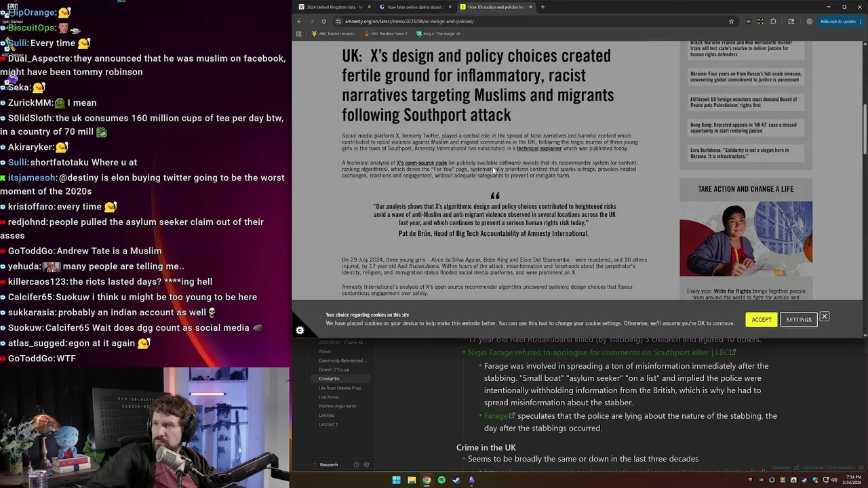Open the 'ARC Raiders Interac...' bookmark
The width and height of the screenshot is (868, 488).
(334, 33)
